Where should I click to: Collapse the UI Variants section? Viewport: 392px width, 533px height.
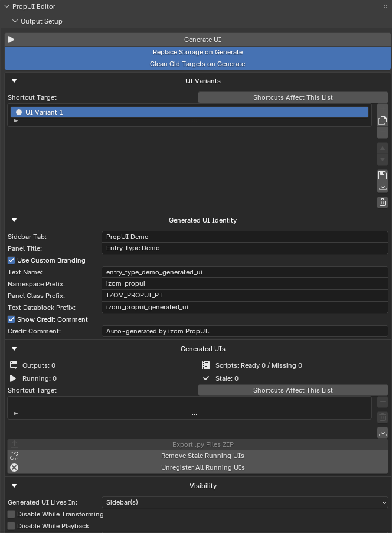(x=14, y=81)
